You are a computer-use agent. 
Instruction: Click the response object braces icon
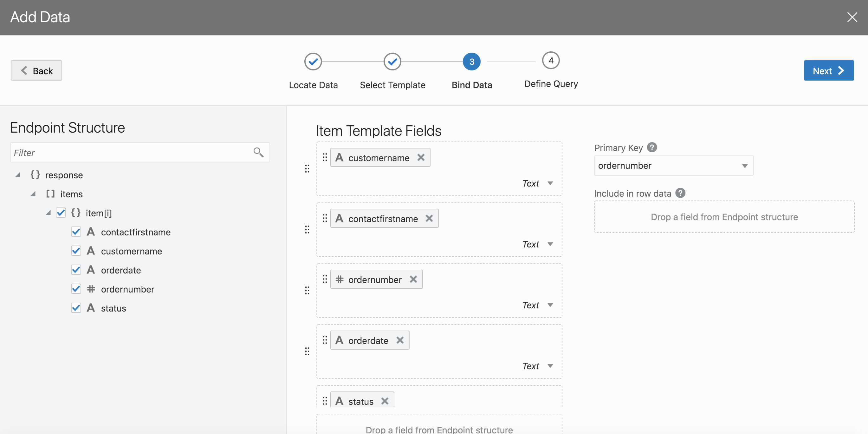coord(35,175)
